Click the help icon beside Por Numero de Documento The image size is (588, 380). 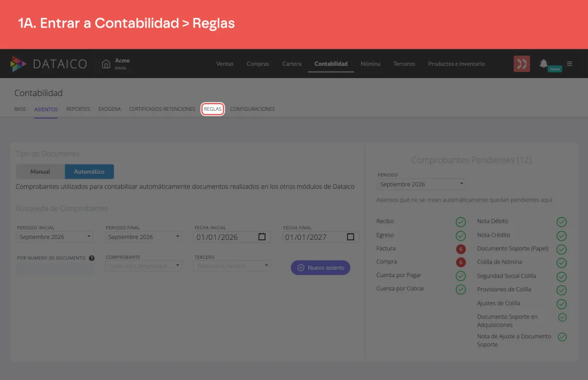[91, 258]
